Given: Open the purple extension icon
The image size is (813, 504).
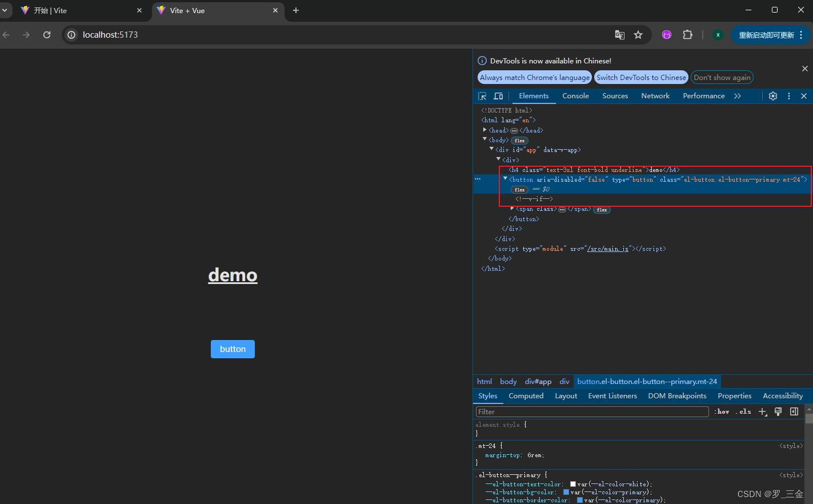Looking at the screenshot, I should point(667,35).
